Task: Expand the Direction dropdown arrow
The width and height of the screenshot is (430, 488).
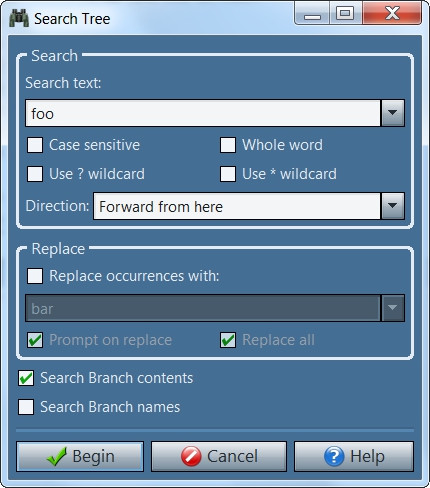Action: tap(393, 206)
